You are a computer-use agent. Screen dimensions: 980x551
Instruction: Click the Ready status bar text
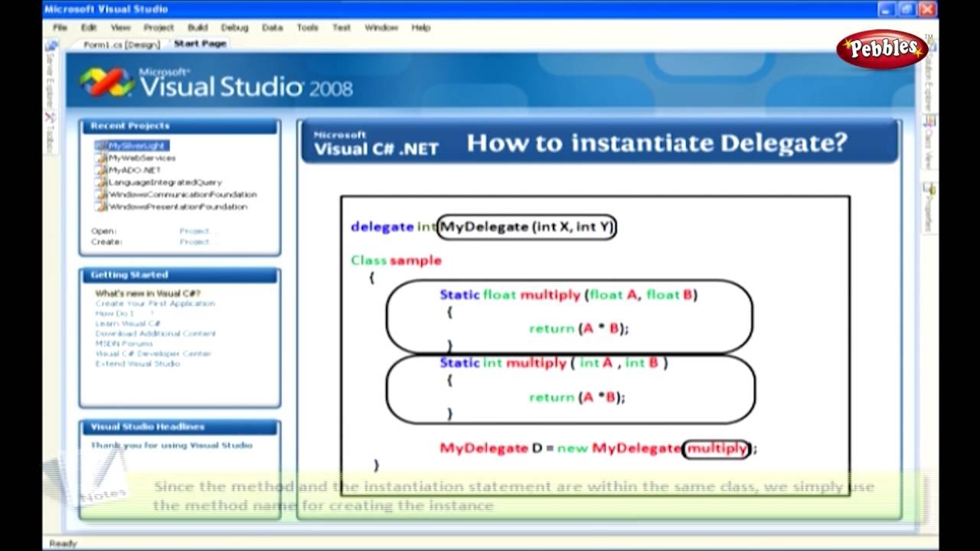click(x=64, y=543)
